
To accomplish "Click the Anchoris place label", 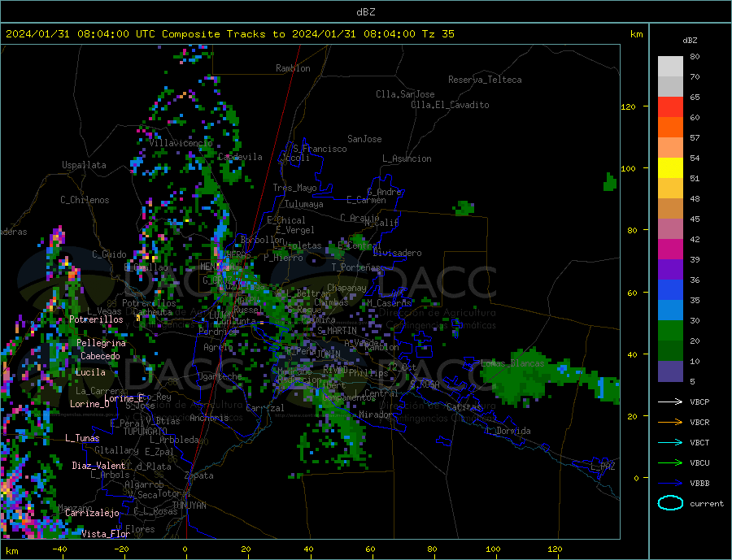I will tap(209, 418).
